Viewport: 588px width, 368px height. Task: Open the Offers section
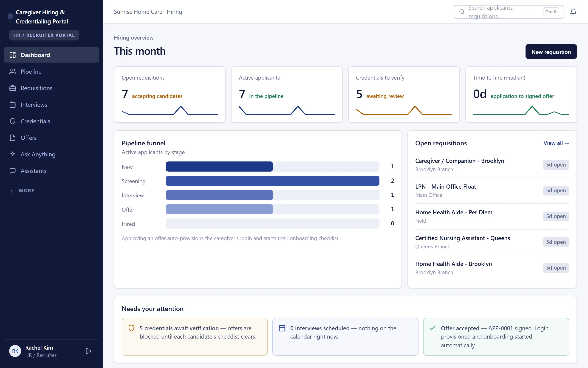pyautogui.click(x=51, y=138)
